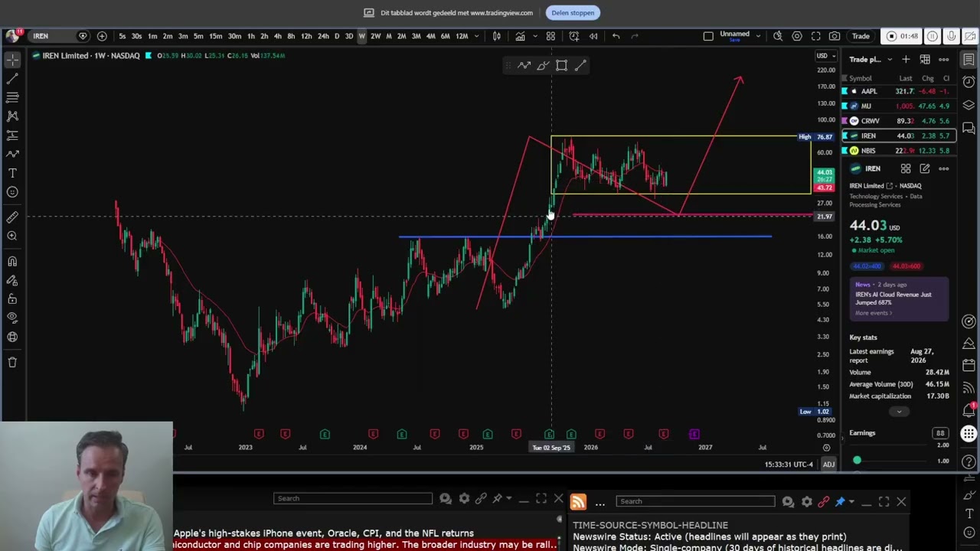
Task: Open More events link in news card
Action: pyautogui.click(x=874, y=313)
